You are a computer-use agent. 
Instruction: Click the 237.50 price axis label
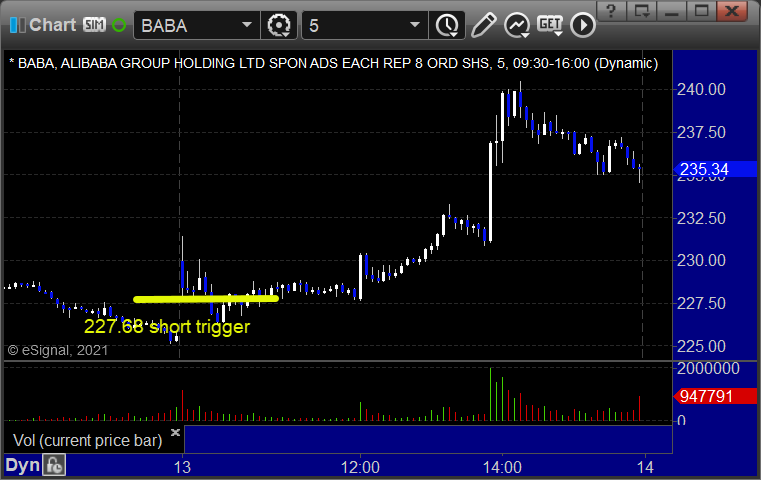pos(701,132)
